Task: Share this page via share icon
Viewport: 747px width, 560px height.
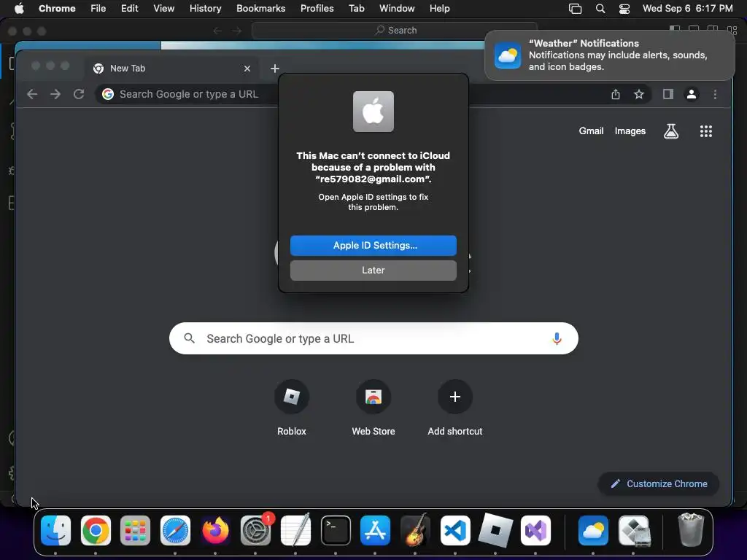Action: [616, 94]
